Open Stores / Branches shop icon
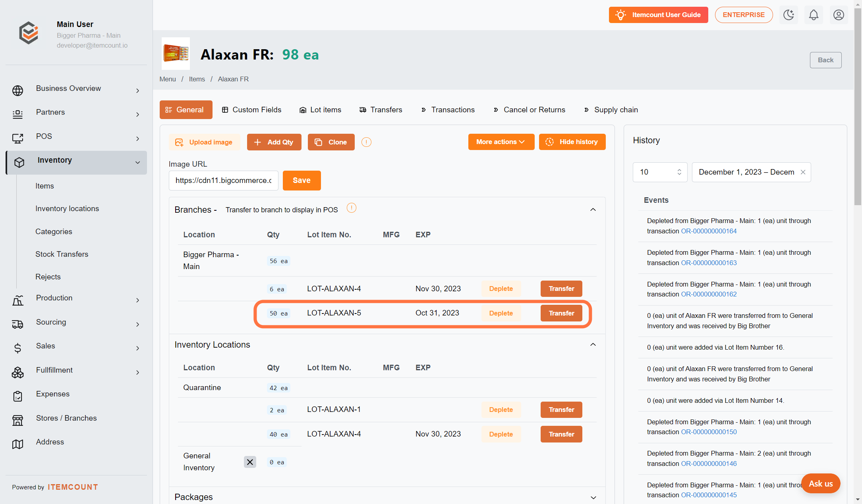The height and width of the screenshot is (504, 862). (x=18, y=420)
